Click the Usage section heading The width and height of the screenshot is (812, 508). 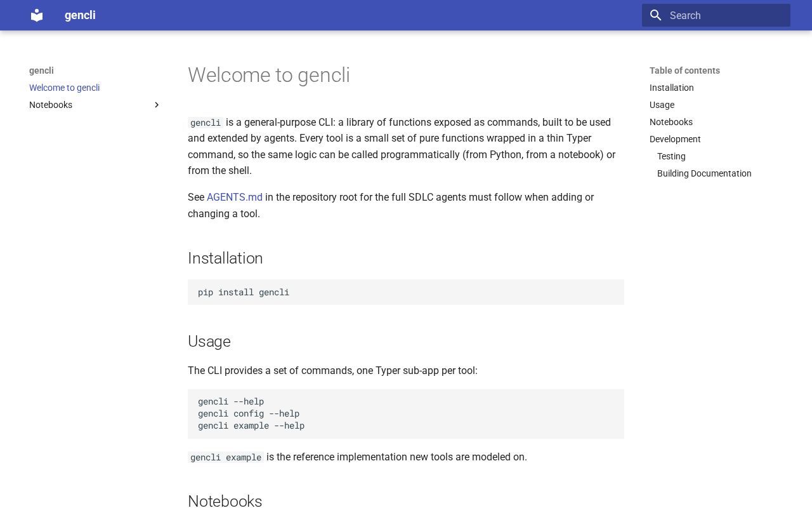point(209,342)
